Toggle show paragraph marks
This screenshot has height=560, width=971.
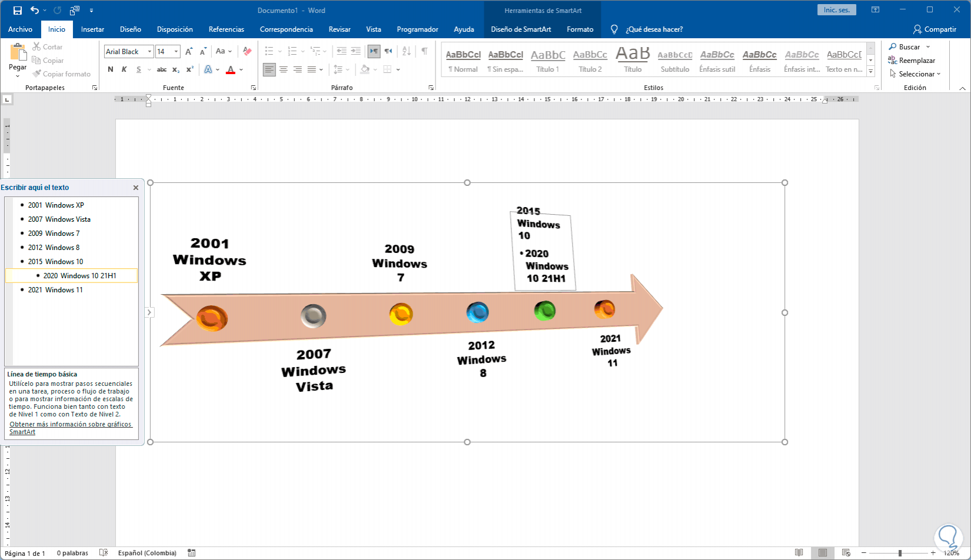point(424,52)
